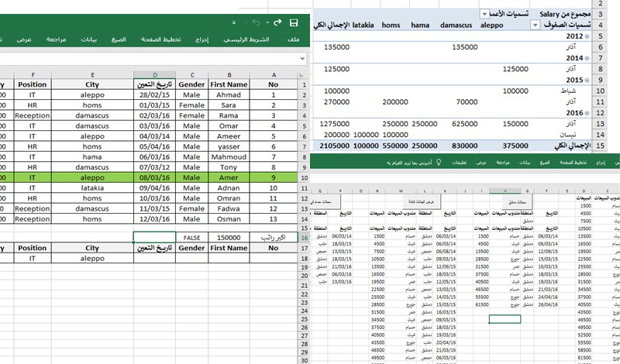Image resolution: width=620 pixels, height=364 pixels.
Task: Open the إدراج (Insert) tab in employee window
Action: click(x=202, y=39)
